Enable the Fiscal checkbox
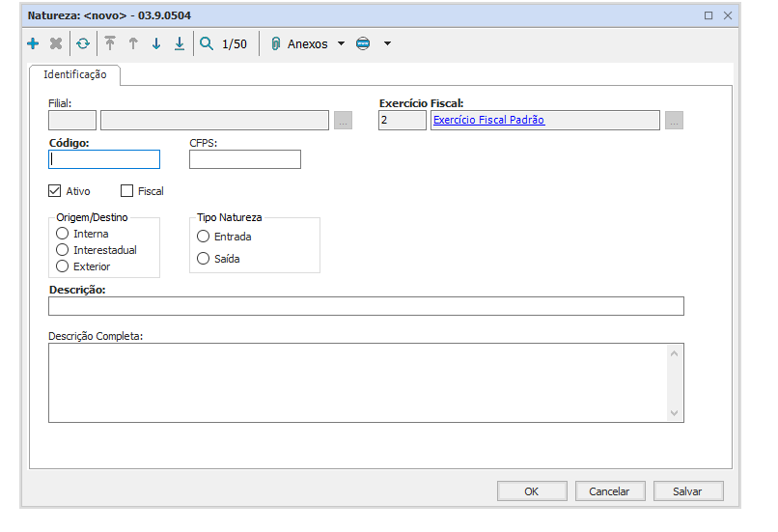 pos(126,191)
